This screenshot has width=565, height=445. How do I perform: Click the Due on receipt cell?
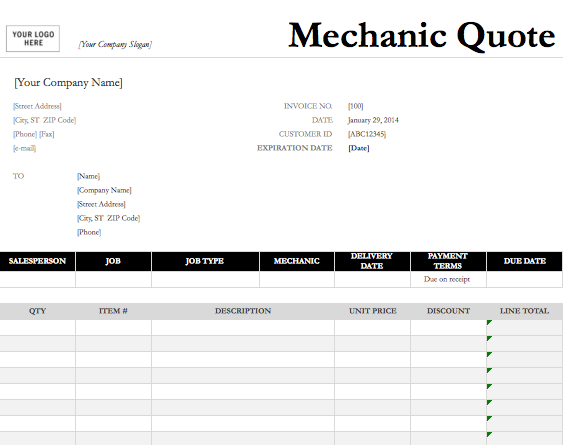point(448,279)
